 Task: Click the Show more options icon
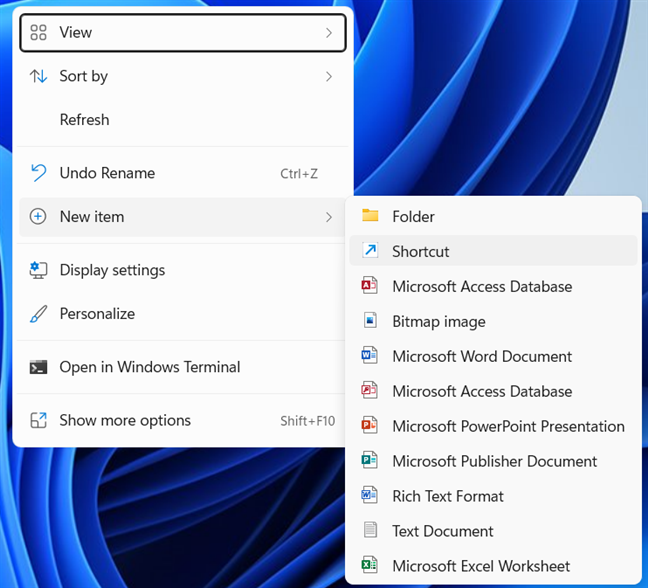(x=38, y=420)
